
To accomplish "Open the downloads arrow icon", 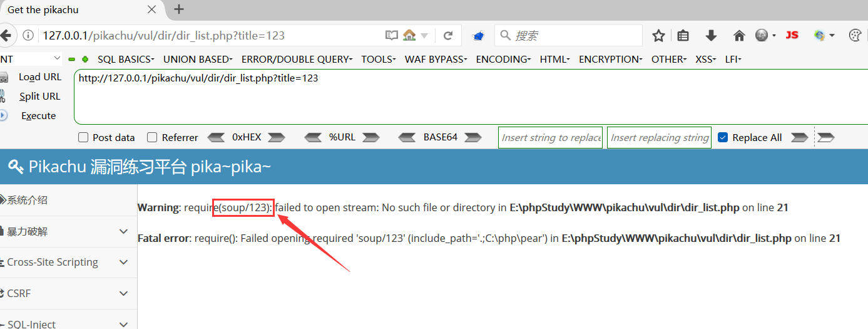I will 711,36.
